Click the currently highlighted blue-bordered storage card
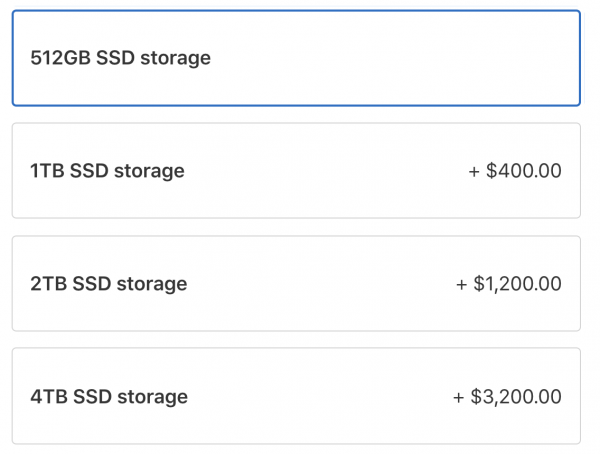600x454 pixels. 296,58
